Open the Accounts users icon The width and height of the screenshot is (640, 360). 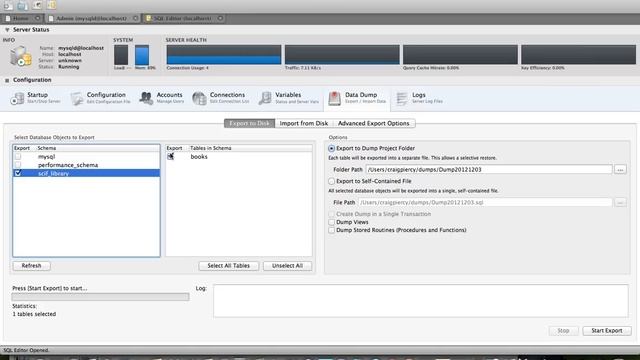pos(146,98)
